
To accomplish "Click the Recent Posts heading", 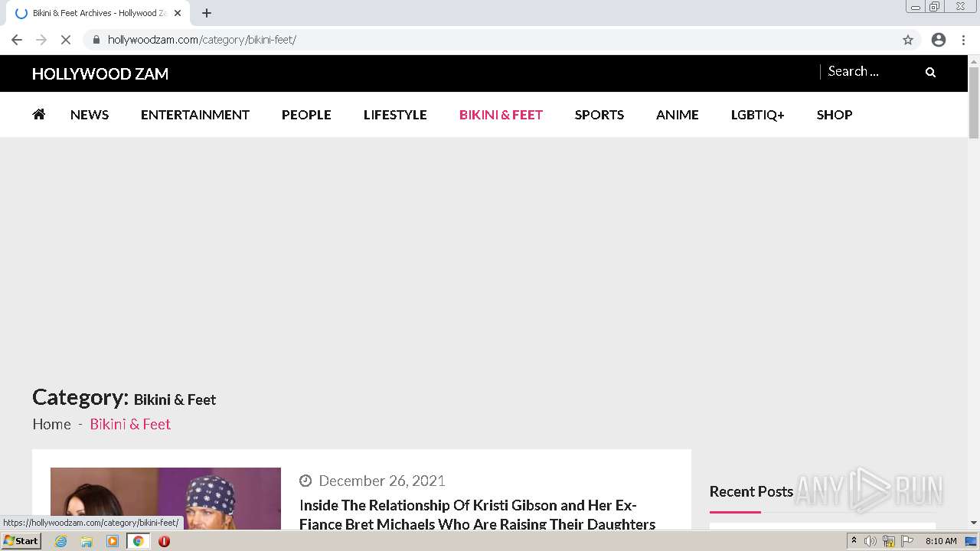I will tap(751, 491).
